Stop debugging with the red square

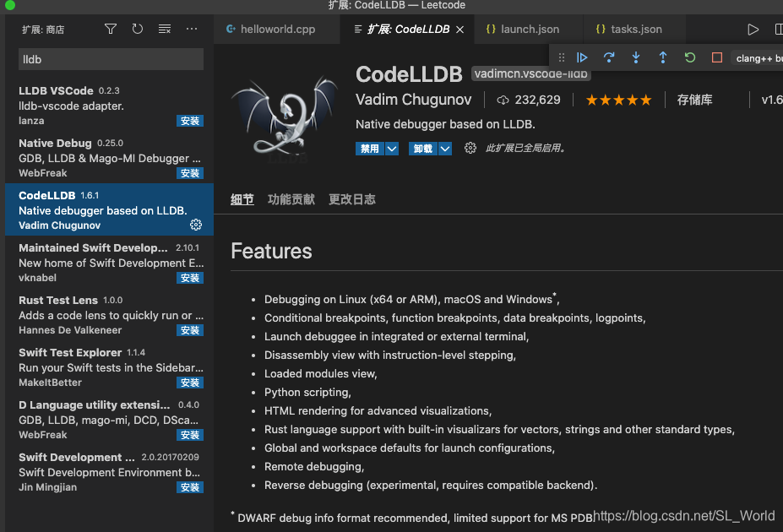pos(716,58)
